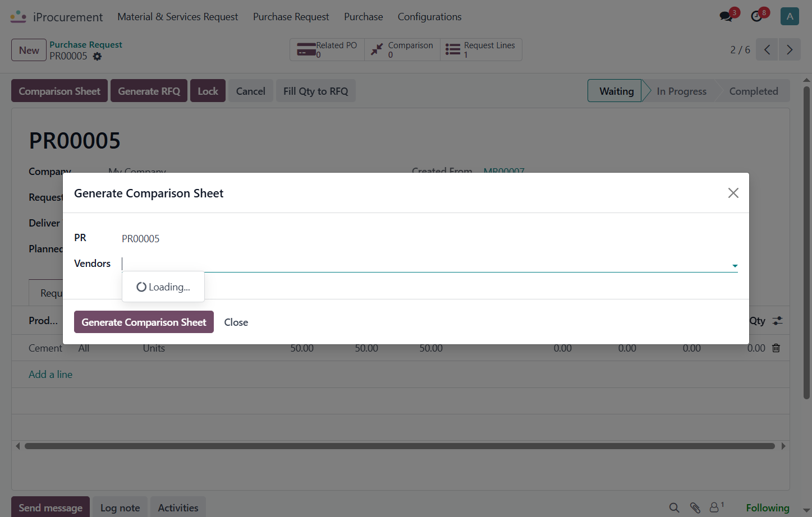Click the Add a line link

51,375
